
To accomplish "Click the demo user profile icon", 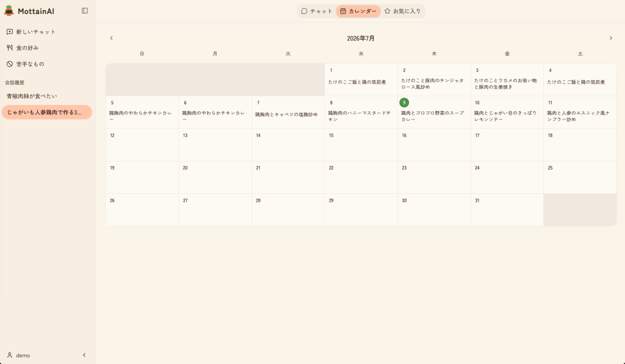I will click(x=10, y=355).
